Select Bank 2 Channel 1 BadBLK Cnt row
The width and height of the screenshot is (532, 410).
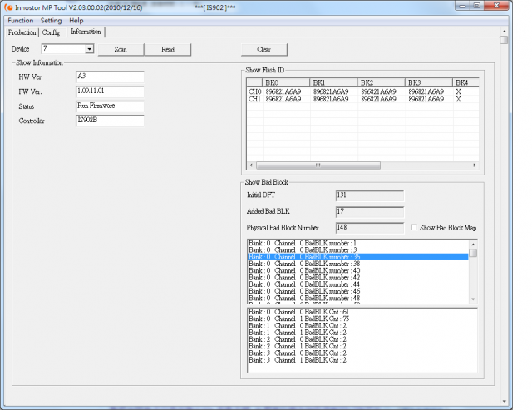tap(362, 346)
